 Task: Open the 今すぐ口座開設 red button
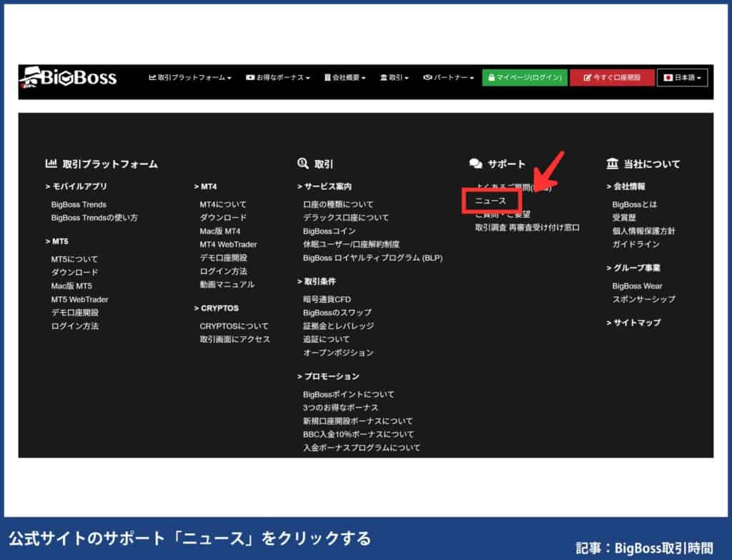tap(612, 79)
